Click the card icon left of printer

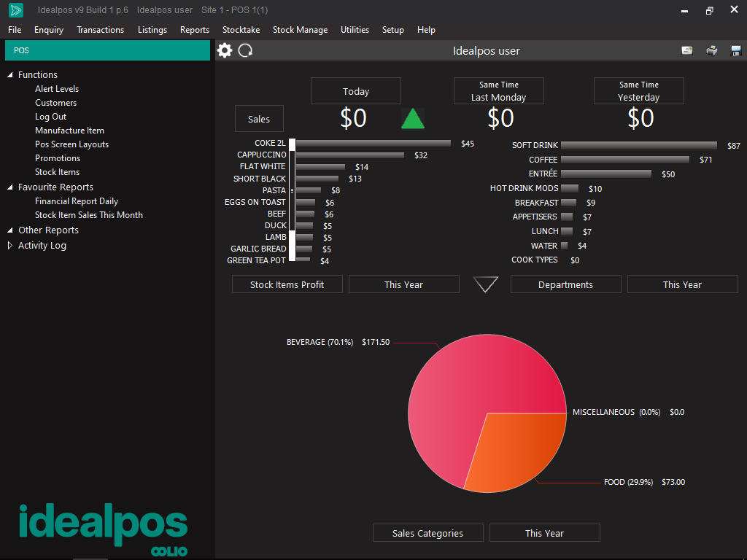pos(686,50)
